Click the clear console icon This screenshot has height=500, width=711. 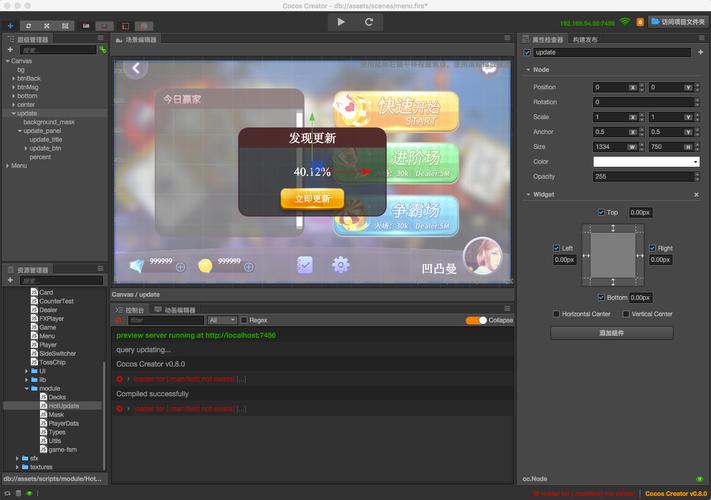118,320
